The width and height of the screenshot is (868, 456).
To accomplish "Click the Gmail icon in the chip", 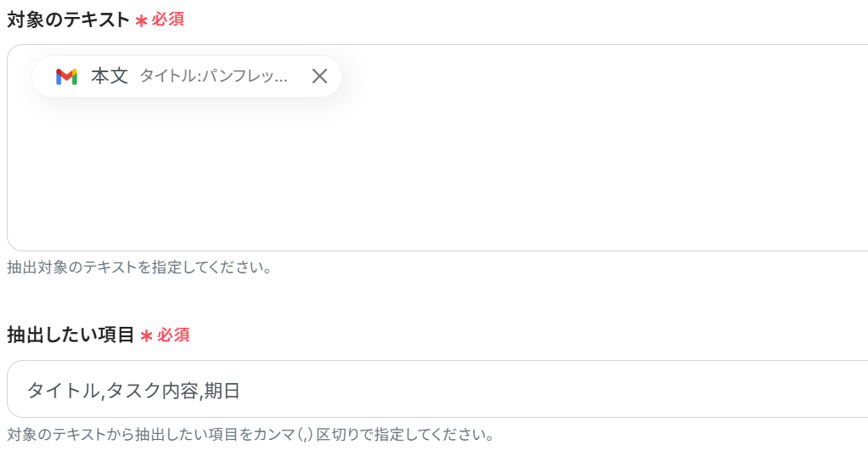I will 66,76.
